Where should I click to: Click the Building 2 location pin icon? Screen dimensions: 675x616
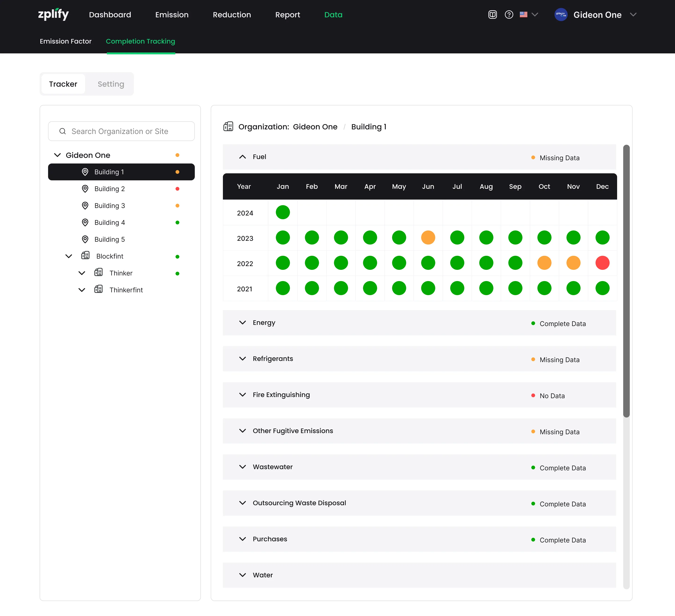(x=85, y=189)
